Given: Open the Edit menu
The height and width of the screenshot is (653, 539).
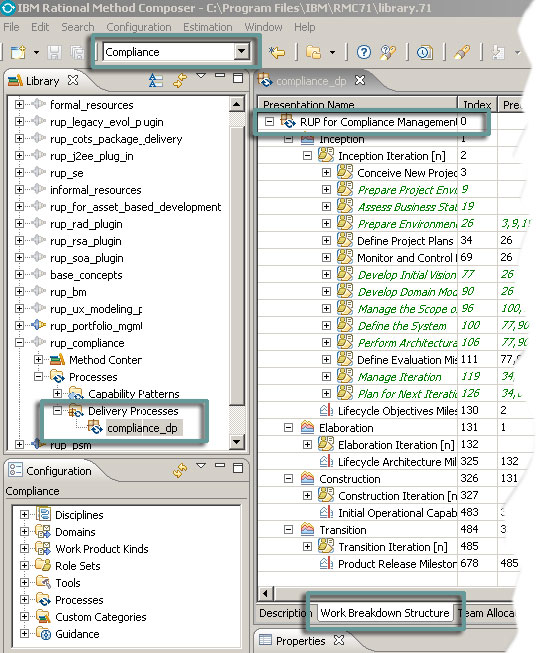Looking at the screenshot, I should tap(40, 27).
